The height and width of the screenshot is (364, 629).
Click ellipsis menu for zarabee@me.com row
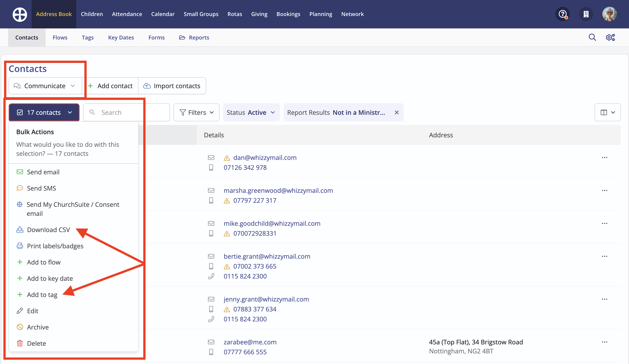tap(604, 342)
